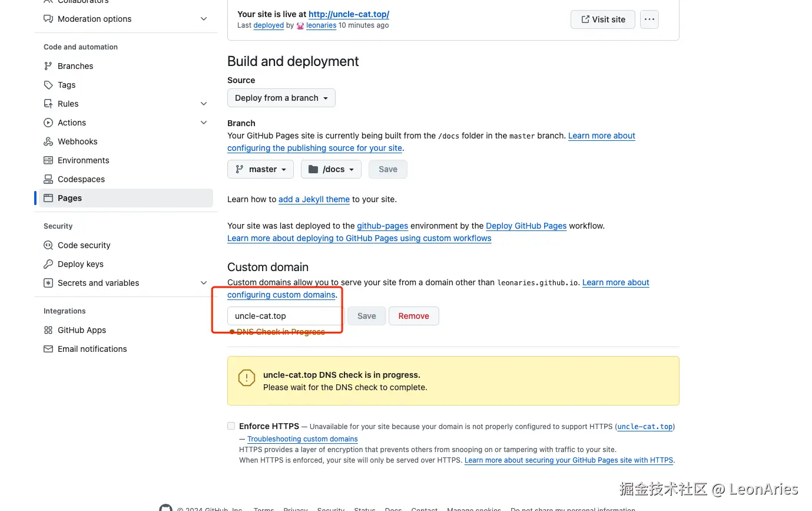Open securing your GitHub Pages with HTTPS link
The height and width of the screenshot is (511, 812).
point(569,460)
